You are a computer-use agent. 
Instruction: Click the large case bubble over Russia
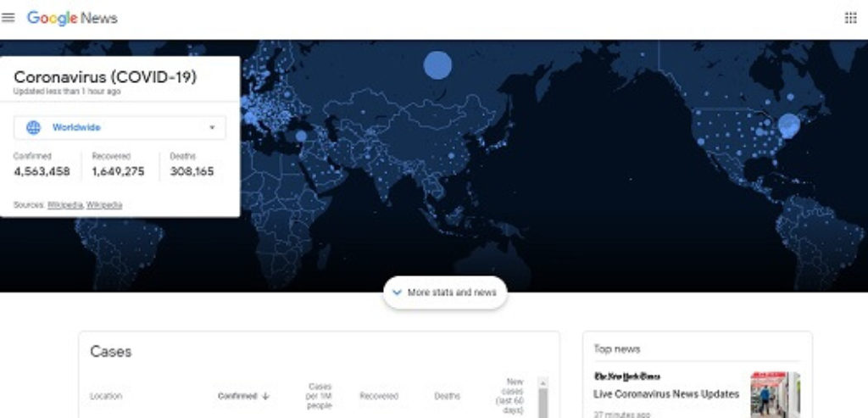(437, 65)
